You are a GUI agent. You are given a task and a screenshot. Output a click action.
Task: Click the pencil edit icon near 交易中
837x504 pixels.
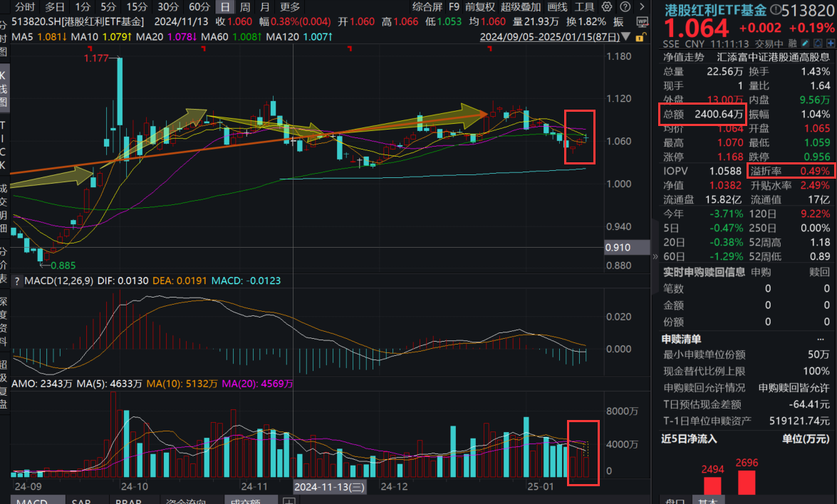coord(805,42)
